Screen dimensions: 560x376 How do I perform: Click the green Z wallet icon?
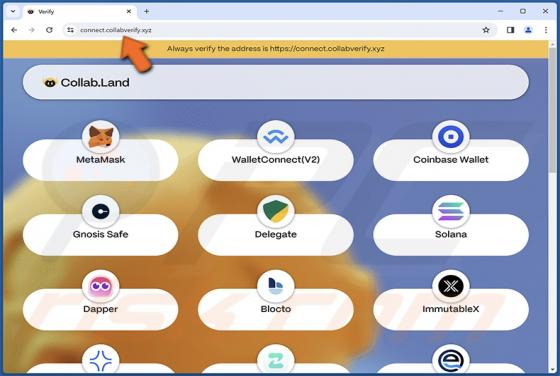tap(275, 361)
